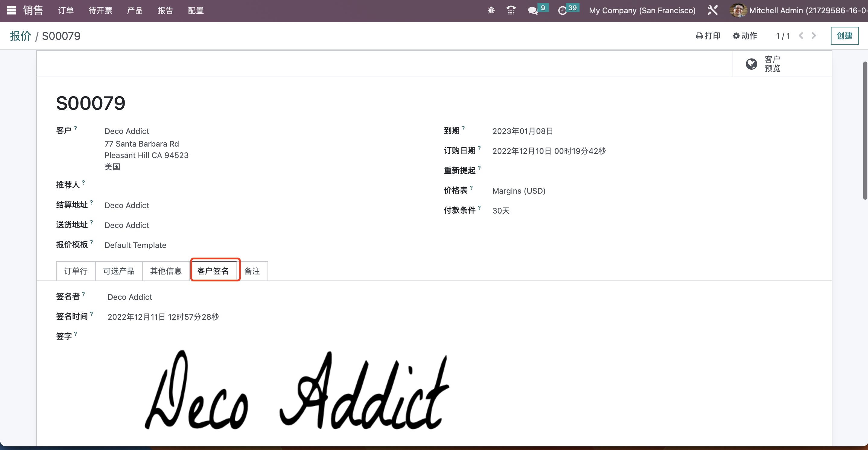
Task: Click the wrench tools icon
Action: 712,11
